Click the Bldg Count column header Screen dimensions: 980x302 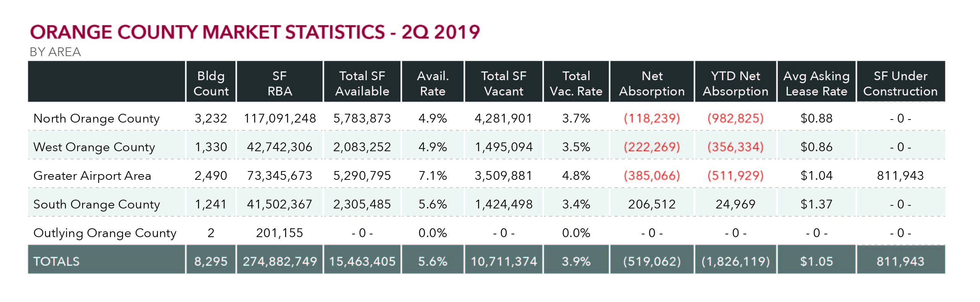(x=211, y=83)
